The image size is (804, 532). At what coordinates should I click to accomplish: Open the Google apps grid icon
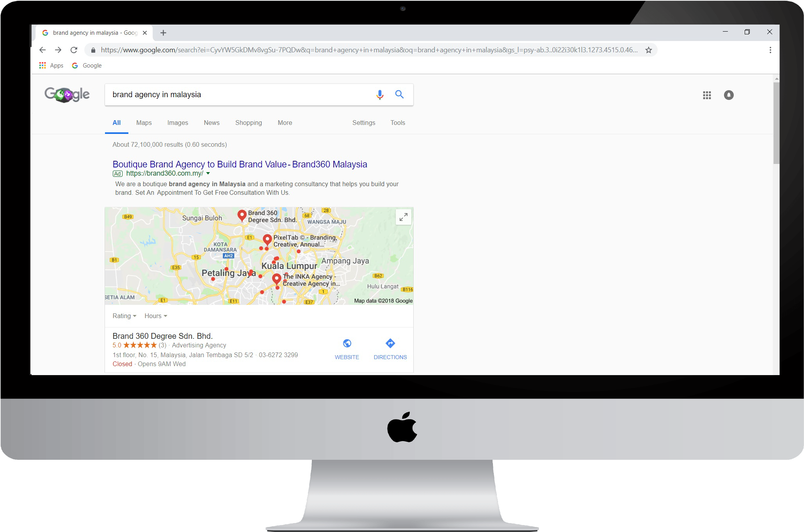(707, 95)
